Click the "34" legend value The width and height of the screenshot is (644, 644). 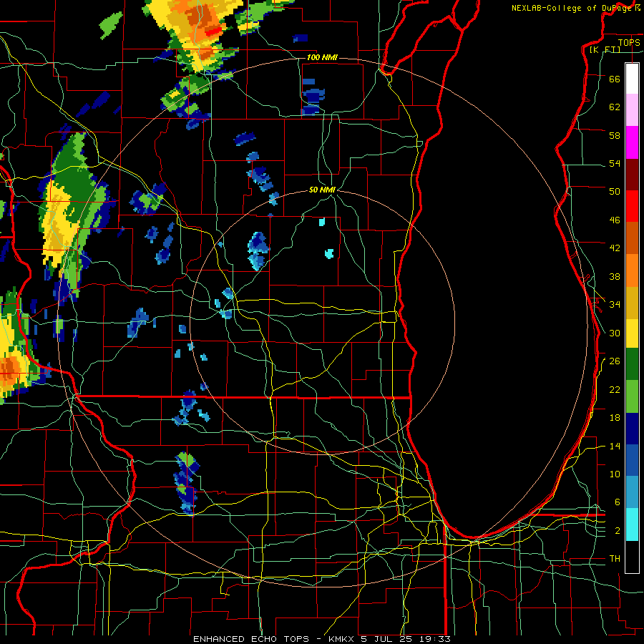pos(615,305)
